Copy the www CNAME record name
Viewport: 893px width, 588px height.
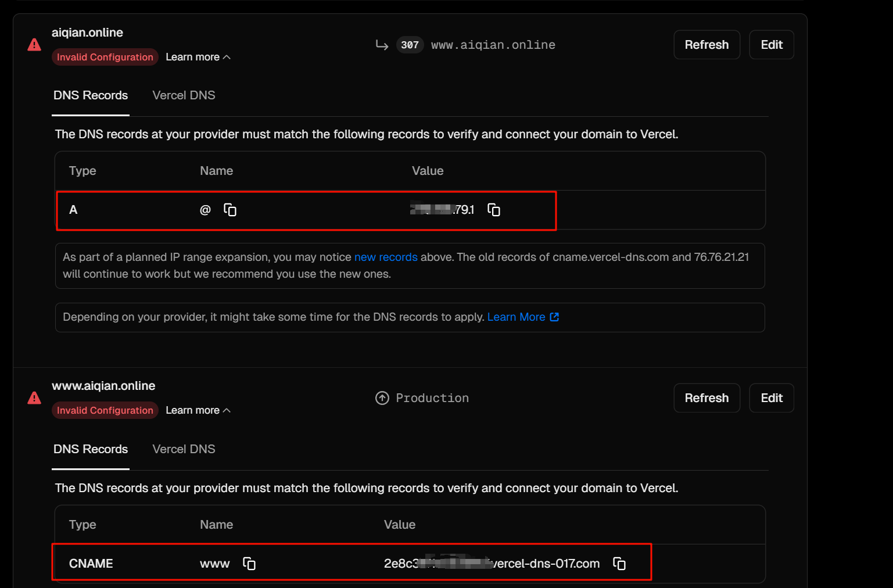[x=249, y=564]
